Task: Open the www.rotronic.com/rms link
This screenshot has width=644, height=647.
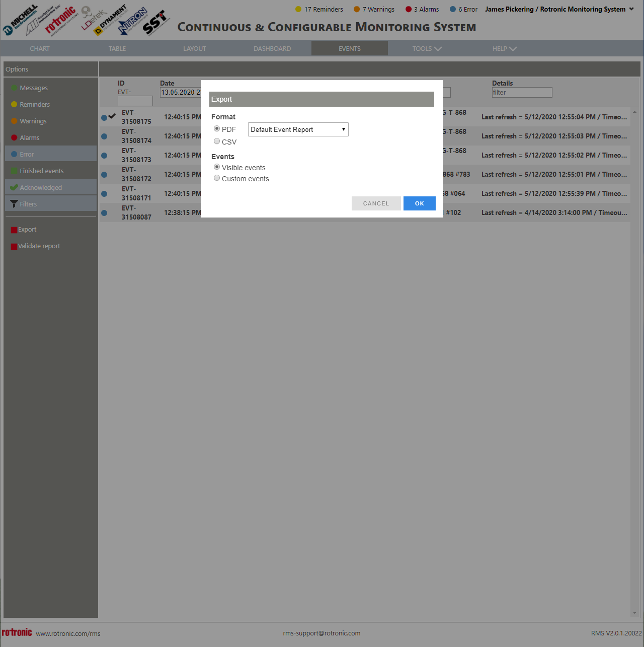Action: tap(68, 633)
